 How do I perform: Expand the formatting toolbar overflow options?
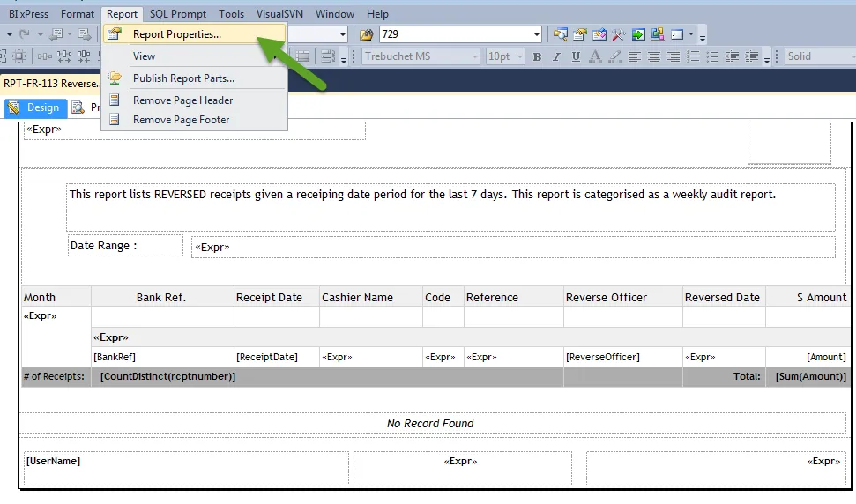(x=767, y=58)
